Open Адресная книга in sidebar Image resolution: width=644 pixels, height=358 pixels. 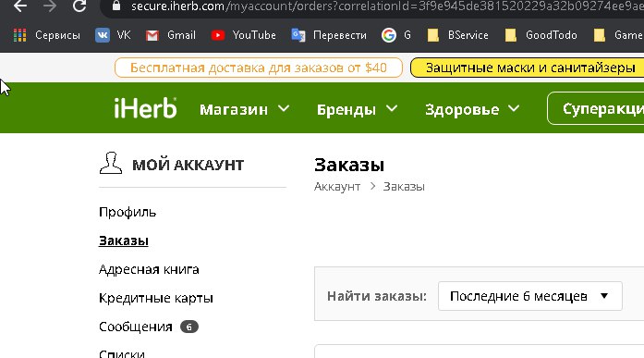coord(149,269)
